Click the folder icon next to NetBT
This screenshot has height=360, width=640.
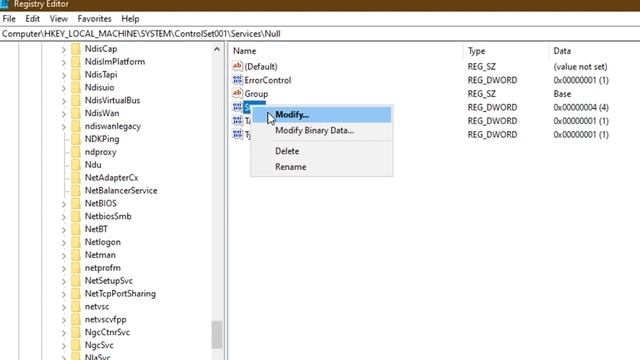point(76,229)
